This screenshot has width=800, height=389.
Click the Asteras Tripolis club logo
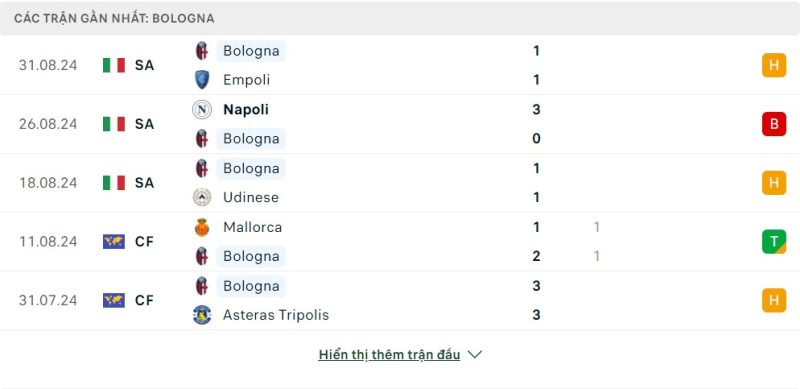(202, 314)
